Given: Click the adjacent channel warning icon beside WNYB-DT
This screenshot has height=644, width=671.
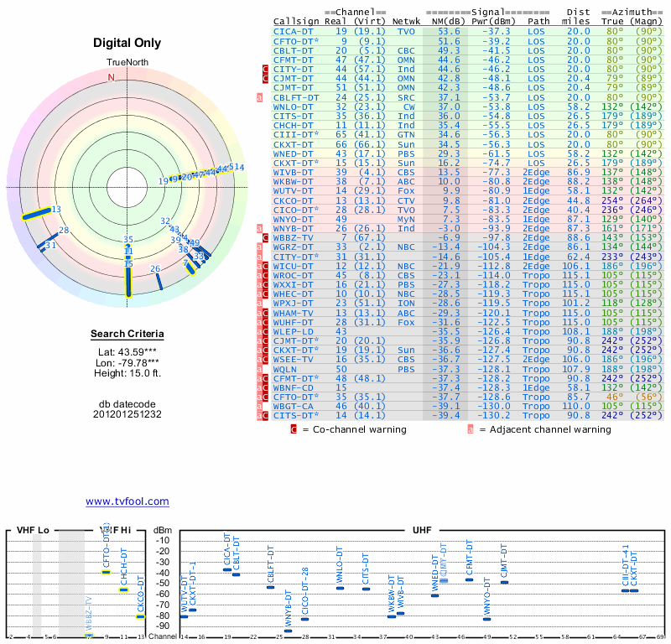Looking at the screenshot, I should tap(260, 228).
